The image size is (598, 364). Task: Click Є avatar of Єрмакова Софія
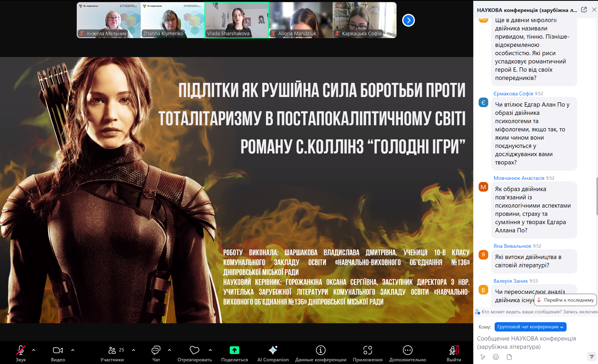pos(483,103)
